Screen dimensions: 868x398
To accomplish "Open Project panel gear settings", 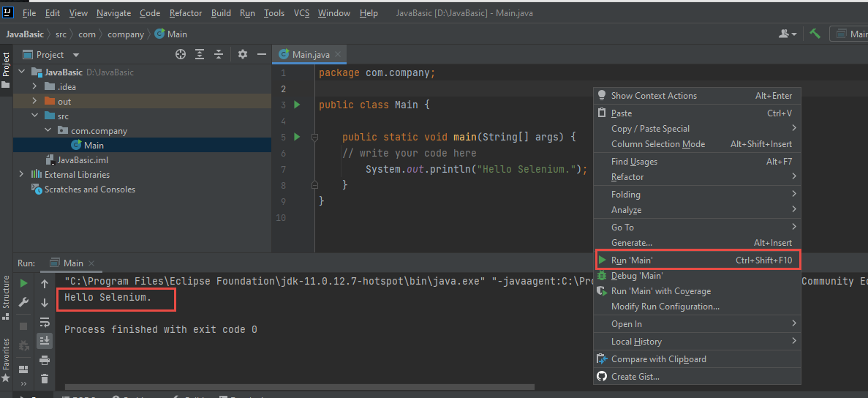I will (x=243, y=55).
